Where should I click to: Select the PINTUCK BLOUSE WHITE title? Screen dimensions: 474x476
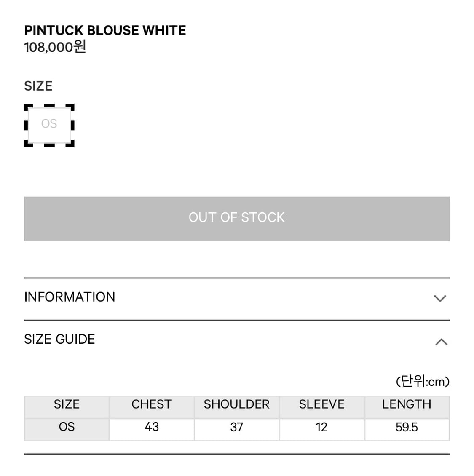click(x=105, y=30)
